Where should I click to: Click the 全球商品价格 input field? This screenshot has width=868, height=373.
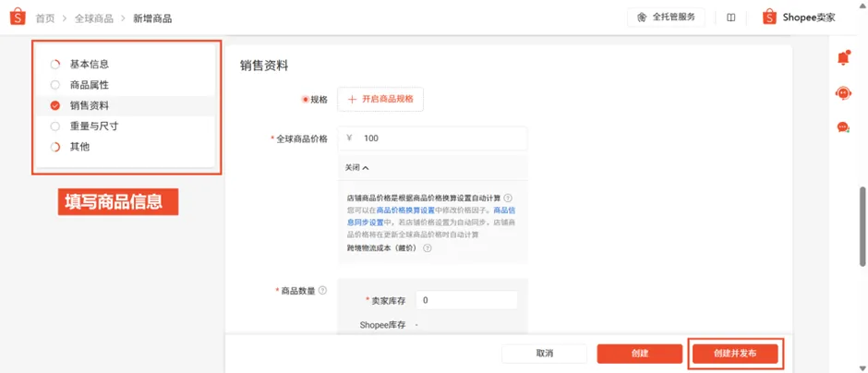(x=432, y=138)
